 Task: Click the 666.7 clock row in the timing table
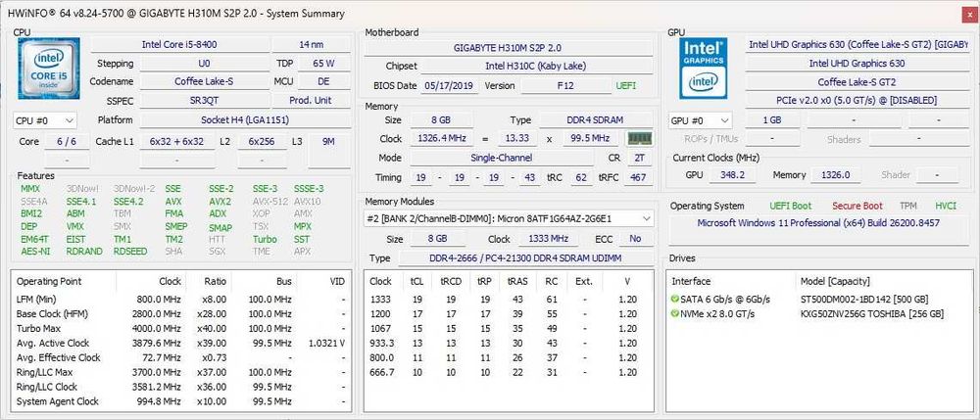tap(508, 373)
